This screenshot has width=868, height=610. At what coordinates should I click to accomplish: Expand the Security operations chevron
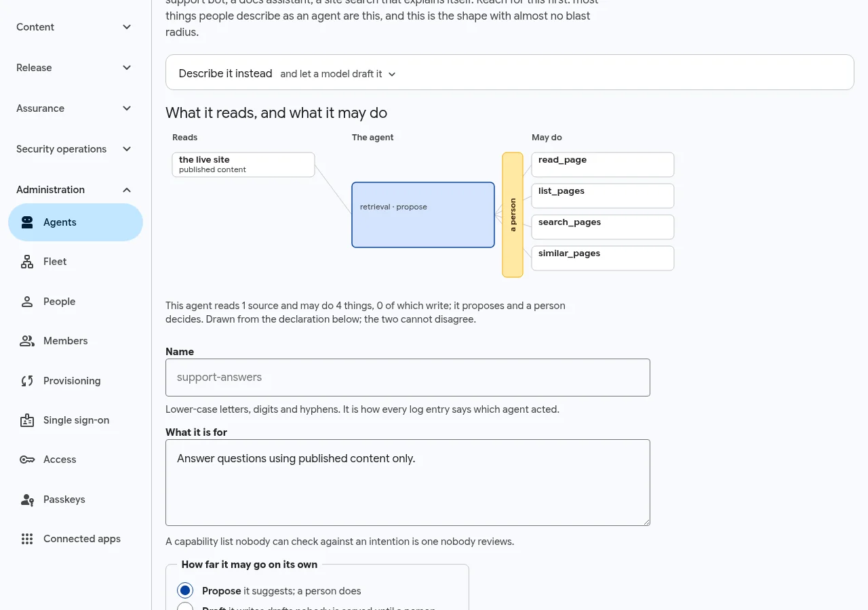pyautogui.click(x=127, y=149)
